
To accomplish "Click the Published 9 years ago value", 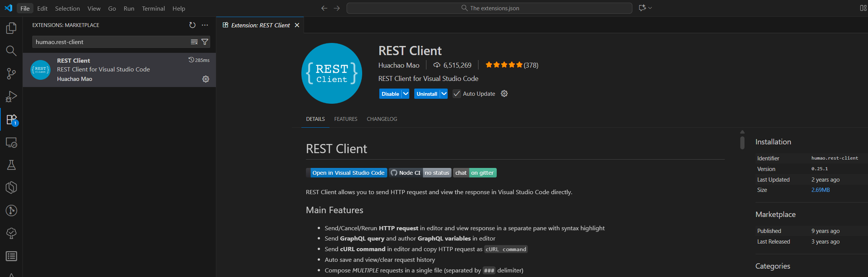I will pos(825,231).
